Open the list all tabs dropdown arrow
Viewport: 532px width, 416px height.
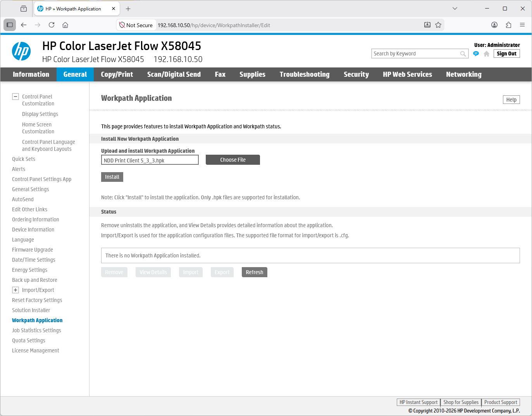455,9
